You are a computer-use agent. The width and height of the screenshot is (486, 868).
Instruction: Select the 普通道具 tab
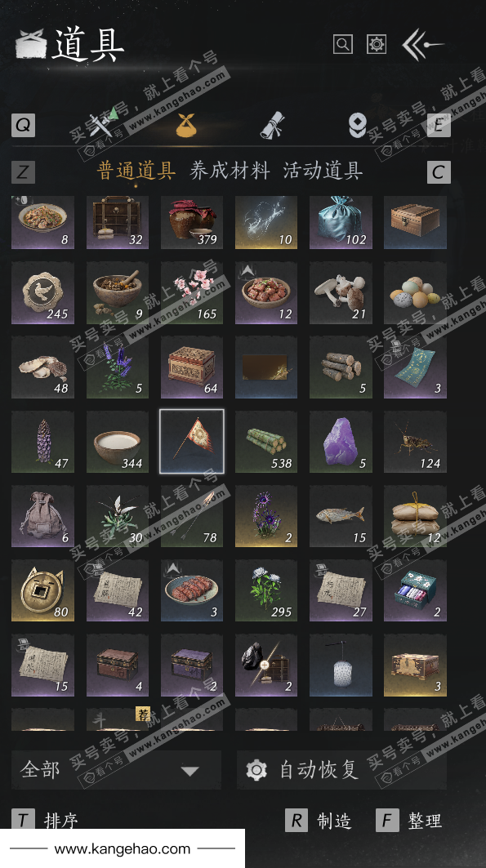click(x=136, y=171)
